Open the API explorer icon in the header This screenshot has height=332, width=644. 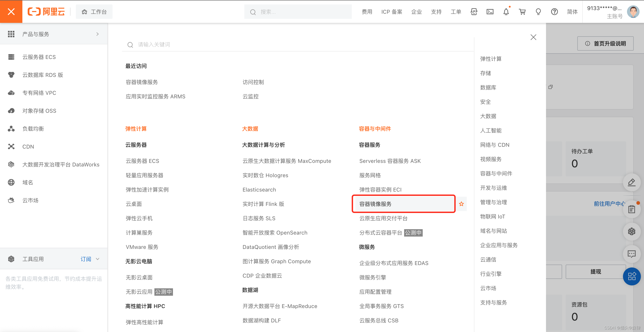click(474, 11)
